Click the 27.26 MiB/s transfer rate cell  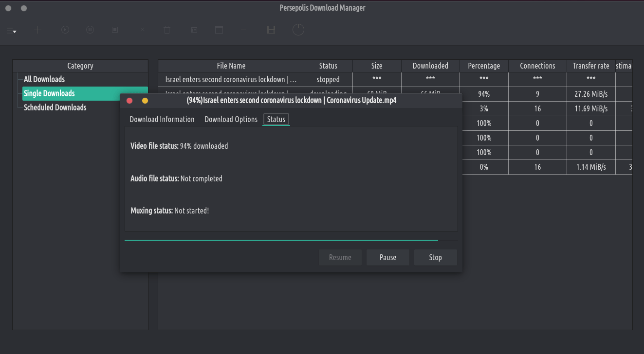coord(591,94)
